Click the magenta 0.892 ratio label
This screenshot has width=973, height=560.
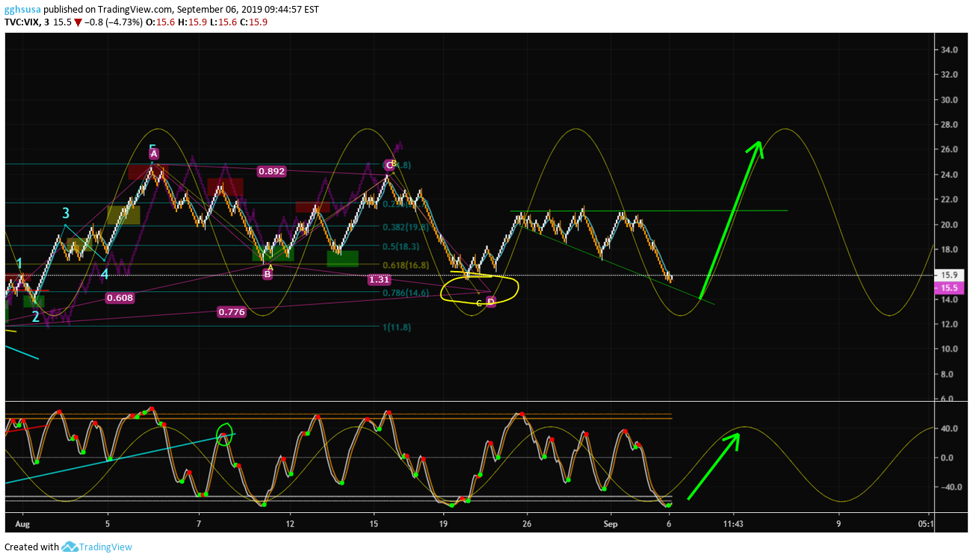(271, 171)
